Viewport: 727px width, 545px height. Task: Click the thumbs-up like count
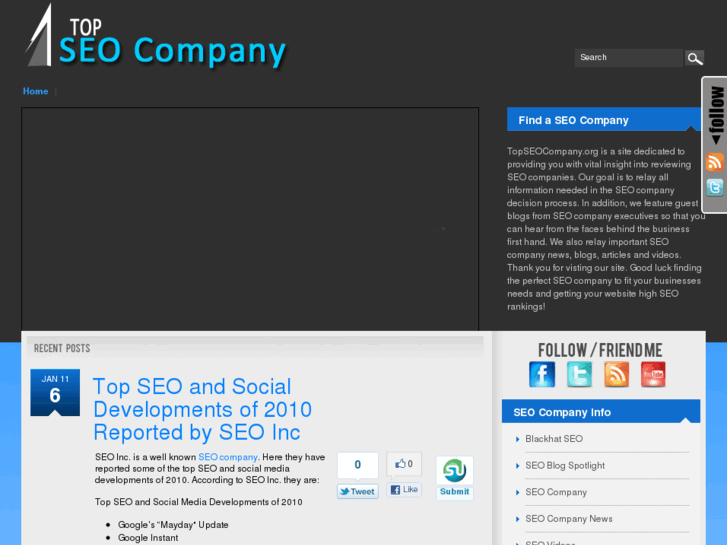point(404,464)
